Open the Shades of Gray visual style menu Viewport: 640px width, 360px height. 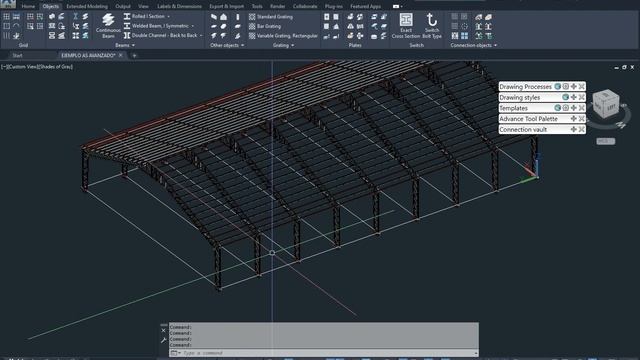click(x=55, y=67)
